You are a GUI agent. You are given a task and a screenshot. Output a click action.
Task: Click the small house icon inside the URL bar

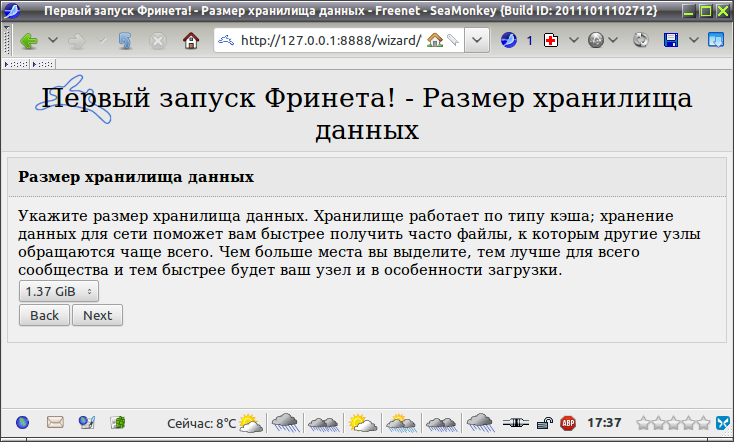click(435, 40)
